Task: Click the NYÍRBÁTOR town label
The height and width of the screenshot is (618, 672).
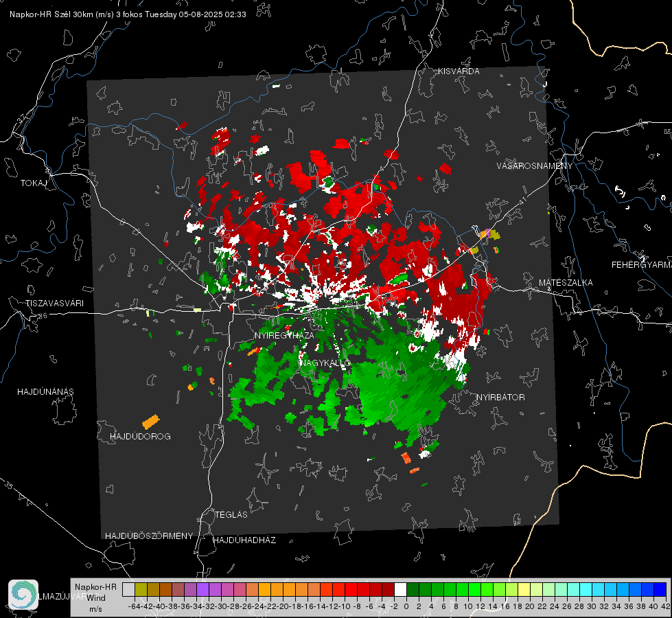Action: [x=500, y=398]
